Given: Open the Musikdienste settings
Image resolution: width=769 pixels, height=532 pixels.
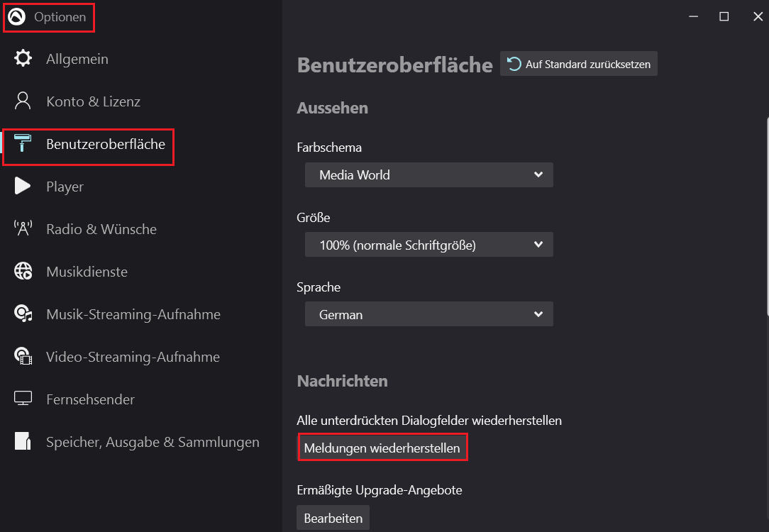Looking at the screenshot, I should coord(141,272).
